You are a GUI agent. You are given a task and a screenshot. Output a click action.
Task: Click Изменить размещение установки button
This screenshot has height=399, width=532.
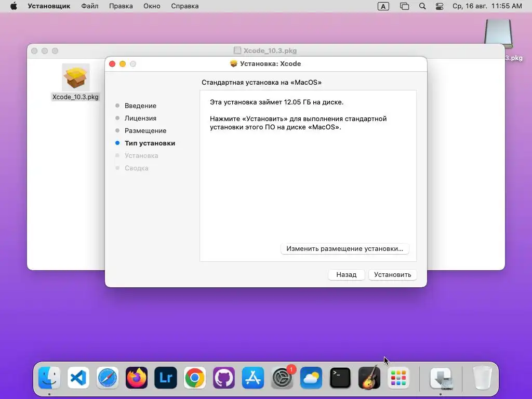[x=345, y=249]
